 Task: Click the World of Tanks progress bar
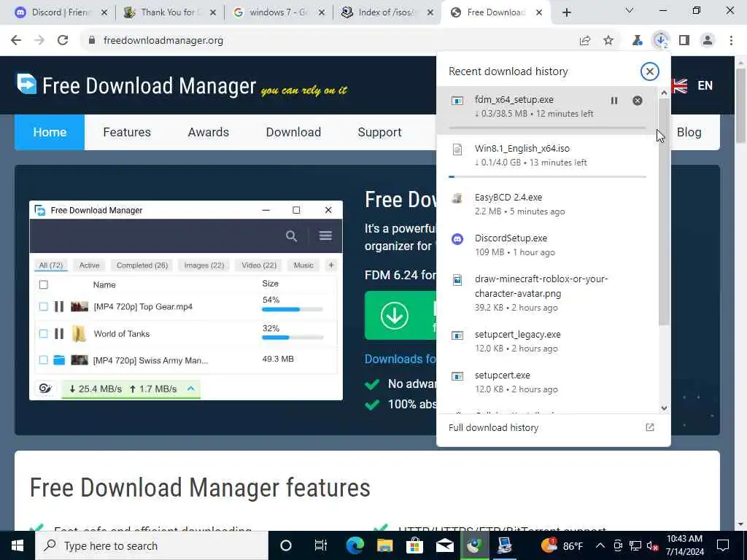coord(293,338)
